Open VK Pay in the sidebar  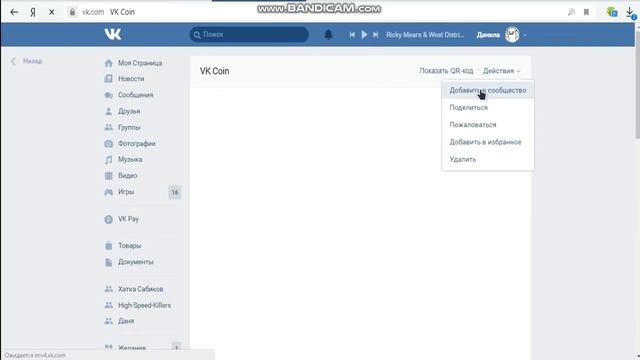tap(128, 219)
